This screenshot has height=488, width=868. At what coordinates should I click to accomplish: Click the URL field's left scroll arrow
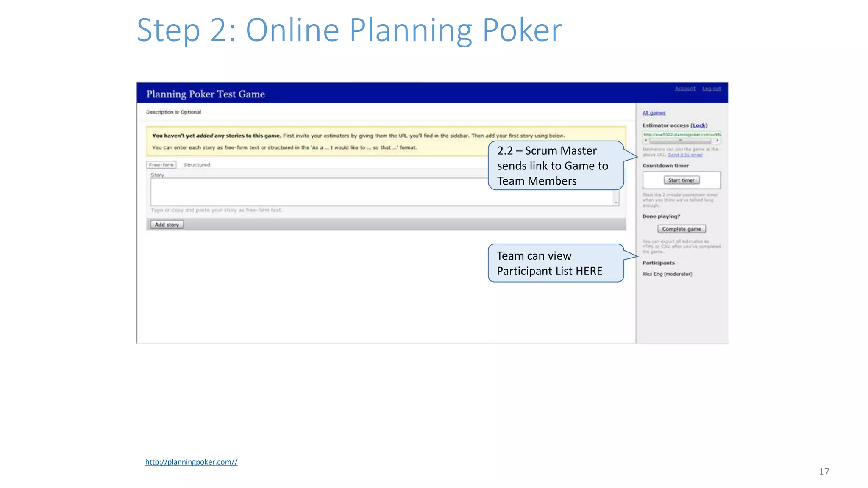tap(646, 140)
